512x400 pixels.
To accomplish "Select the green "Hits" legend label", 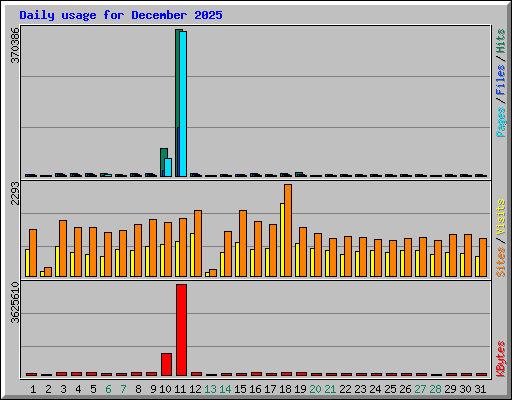I will 501,41.
